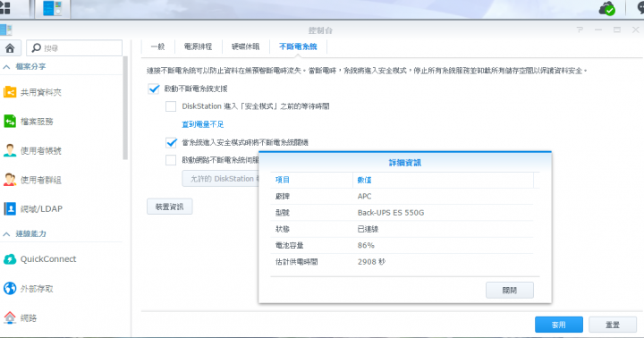The height and width of the screenshot is (338, 644).
Task: Select Back-UPS ES 550G model value
Action: coord(391,213)
